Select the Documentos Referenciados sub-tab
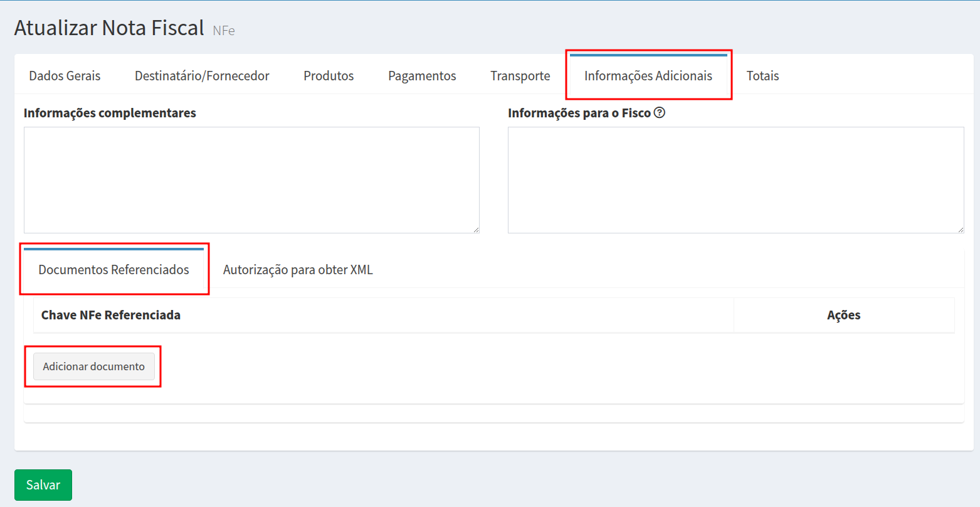The width and height of the screenshot is (980, 507). pyautogui.click(x=113, y=270)
